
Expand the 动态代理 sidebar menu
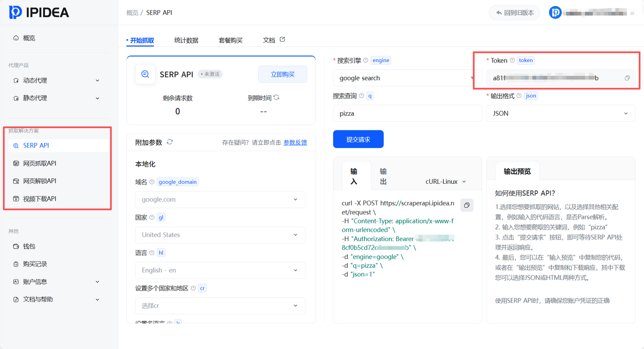point(97,81)
